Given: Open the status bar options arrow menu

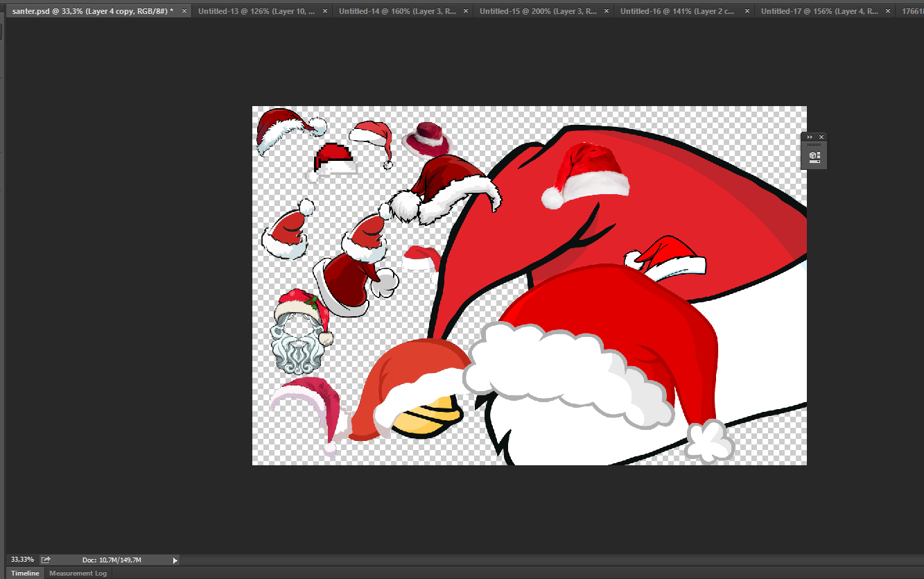Looking at the screenshot, I should [x=175, y=560].
